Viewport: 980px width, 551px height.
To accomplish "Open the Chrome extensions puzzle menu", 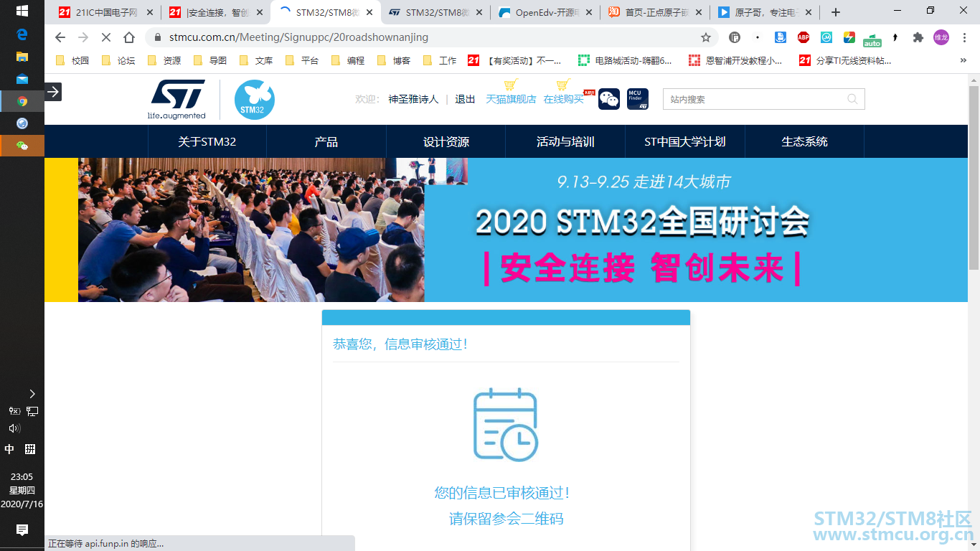I will 918,37.
